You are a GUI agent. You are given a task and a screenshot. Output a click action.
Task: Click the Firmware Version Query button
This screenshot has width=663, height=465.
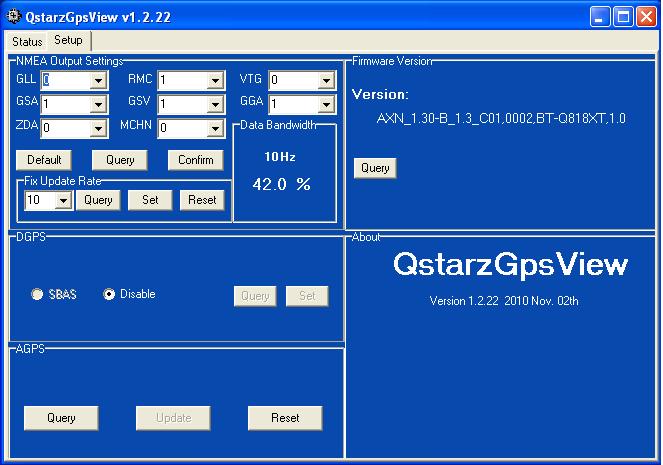pos(375,168)
